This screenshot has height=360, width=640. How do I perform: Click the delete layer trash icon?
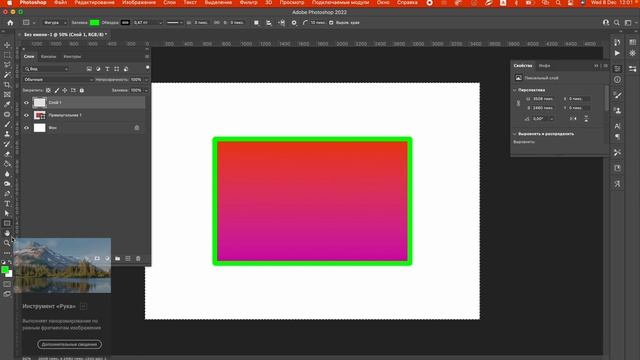(138, 258)
